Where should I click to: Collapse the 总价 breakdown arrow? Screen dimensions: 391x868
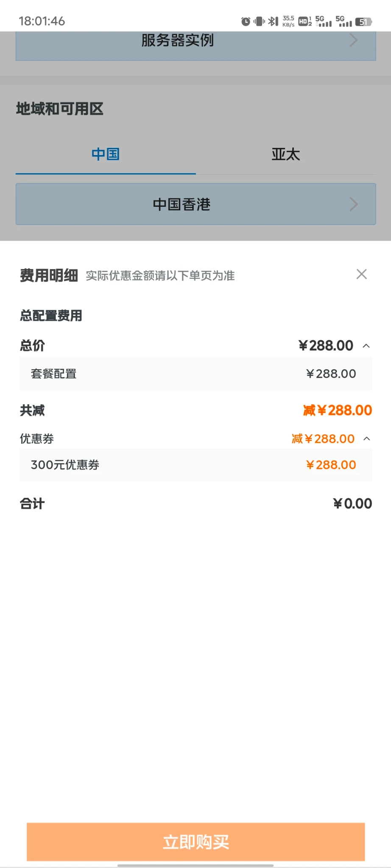[x=366, y=346]
